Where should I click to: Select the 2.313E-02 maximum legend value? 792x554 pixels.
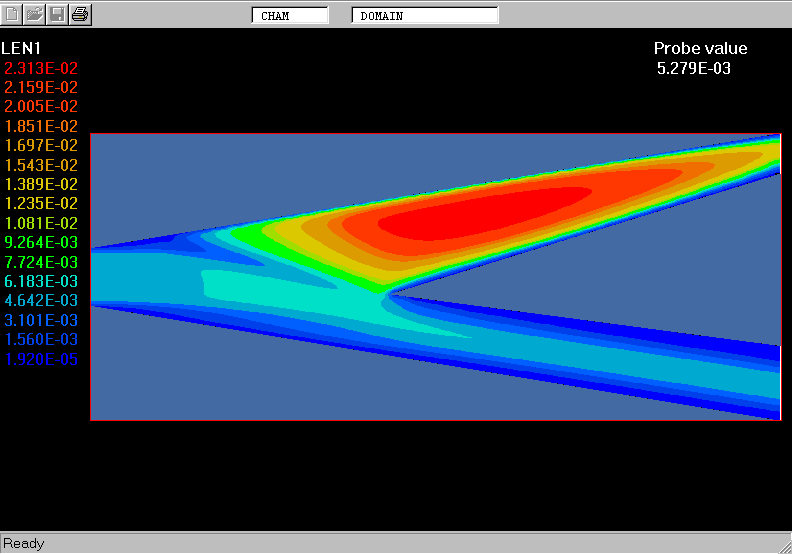(x=41, y=68)
